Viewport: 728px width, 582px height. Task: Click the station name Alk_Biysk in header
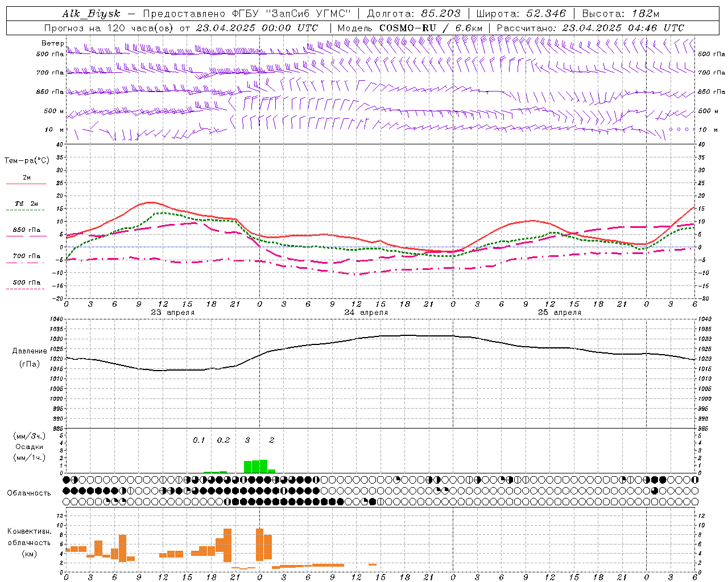click(x=91, y=14)
